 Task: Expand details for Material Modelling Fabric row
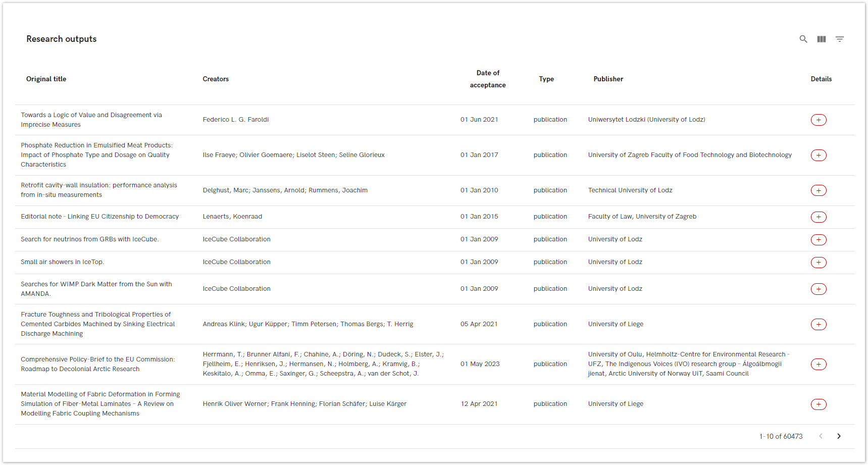tap(818, 404)
